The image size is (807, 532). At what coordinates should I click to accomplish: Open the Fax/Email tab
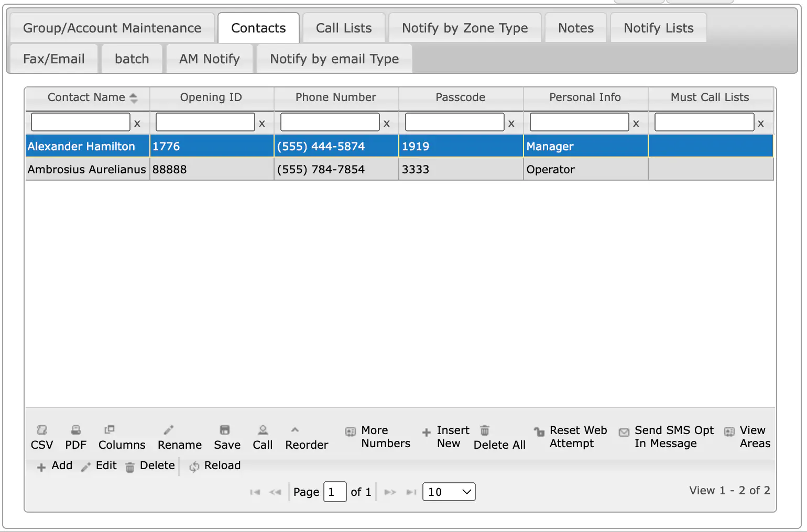click(54, 59)
